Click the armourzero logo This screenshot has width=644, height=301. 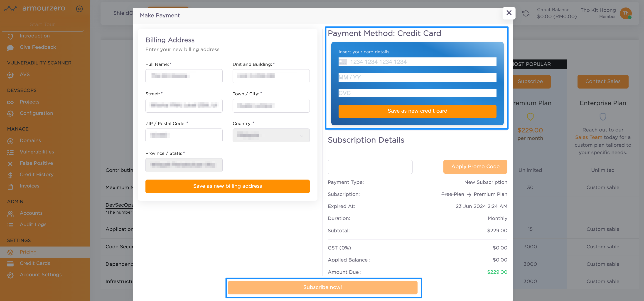(x=35, y=8)
